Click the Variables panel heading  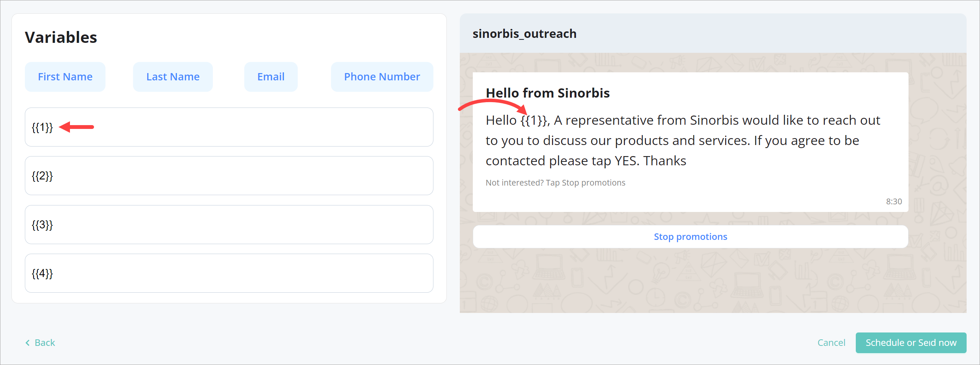pos(61,37)
